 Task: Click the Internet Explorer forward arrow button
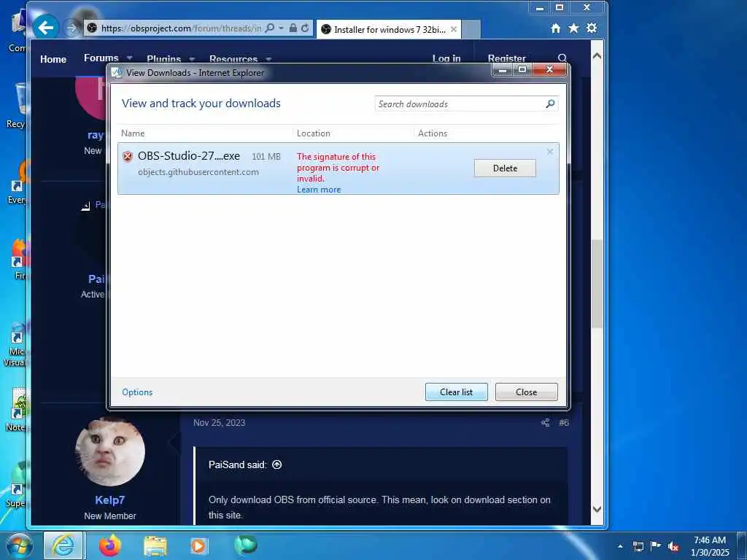point(71,28)
